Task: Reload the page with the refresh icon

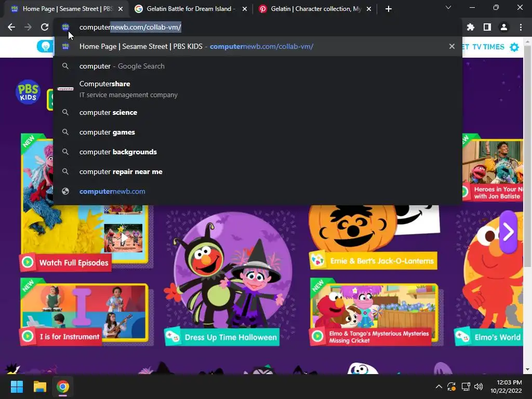Action: click(45, 27)
